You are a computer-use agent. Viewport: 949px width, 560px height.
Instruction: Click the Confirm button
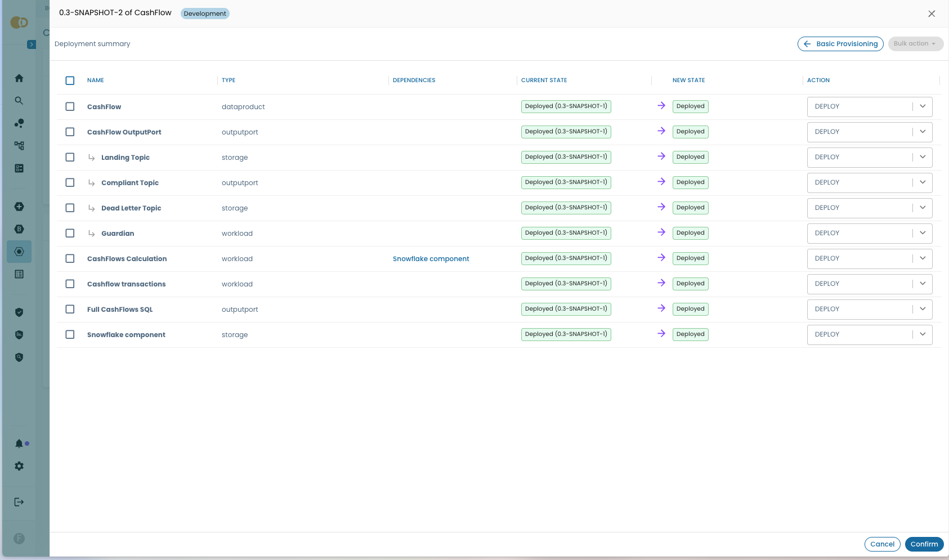click(924, 544)
